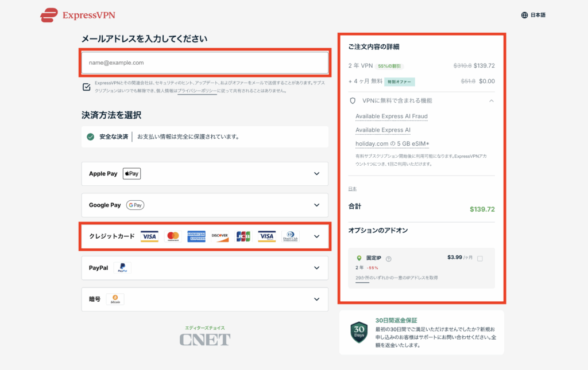Click Available Express AI Fraud feature
Screen dimensions: 588x370
pyautogui.click(x=392, y=116)
